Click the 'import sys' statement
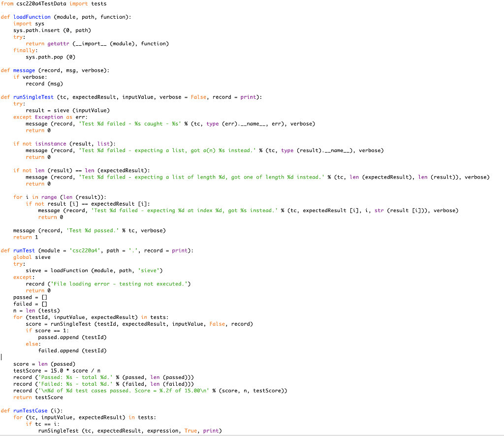The height and width of the screenshot is (436, 504). tap(29, 24)
